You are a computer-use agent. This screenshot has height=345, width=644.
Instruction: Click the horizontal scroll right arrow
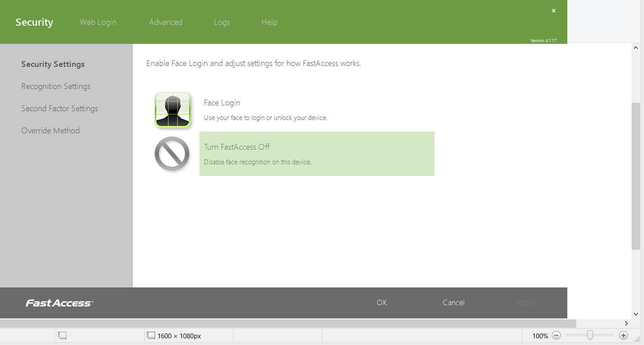(627, 324)
